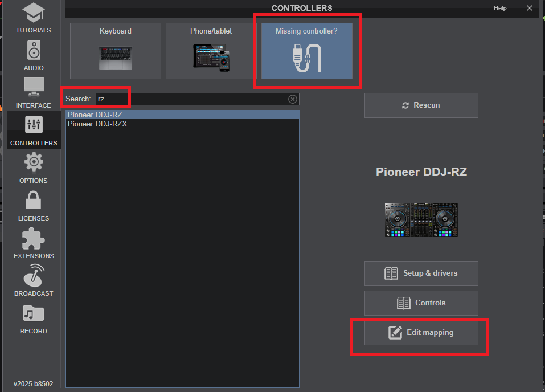Close the Controllers settings window
Image resolution: width=545 pixels, height=392 pixels.
click(530, 8)
